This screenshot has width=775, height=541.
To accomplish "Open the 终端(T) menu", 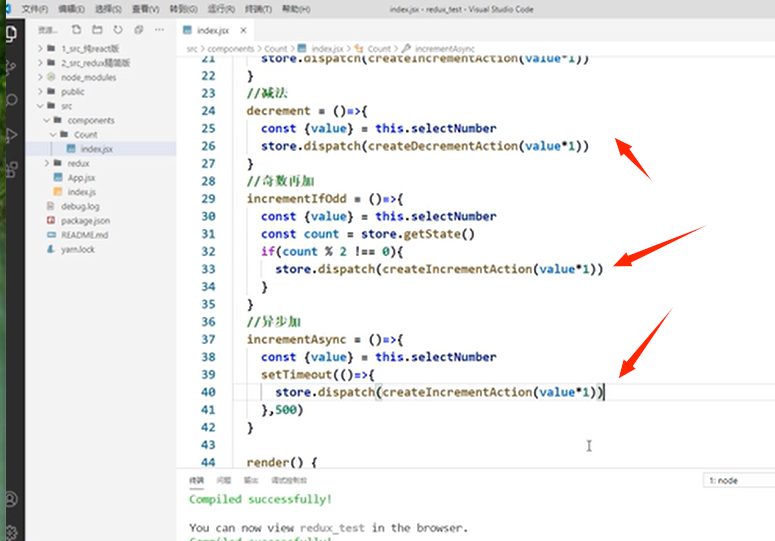I will (x=258, y=9).
